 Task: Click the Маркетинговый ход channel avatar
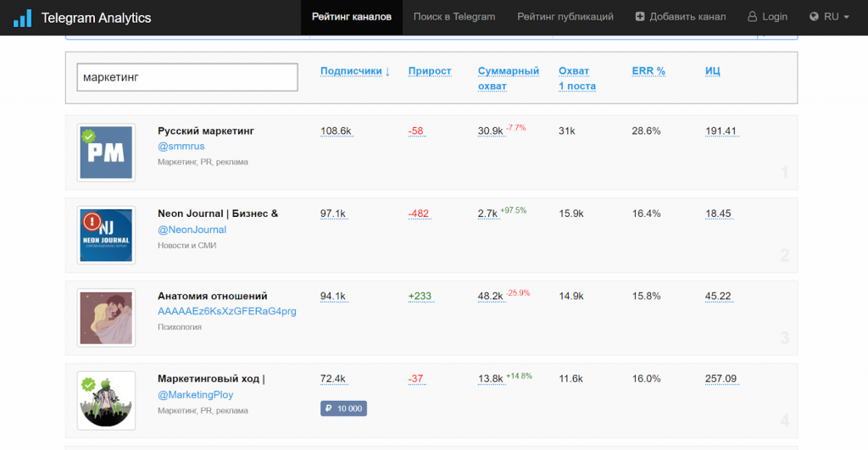(106, 400)
